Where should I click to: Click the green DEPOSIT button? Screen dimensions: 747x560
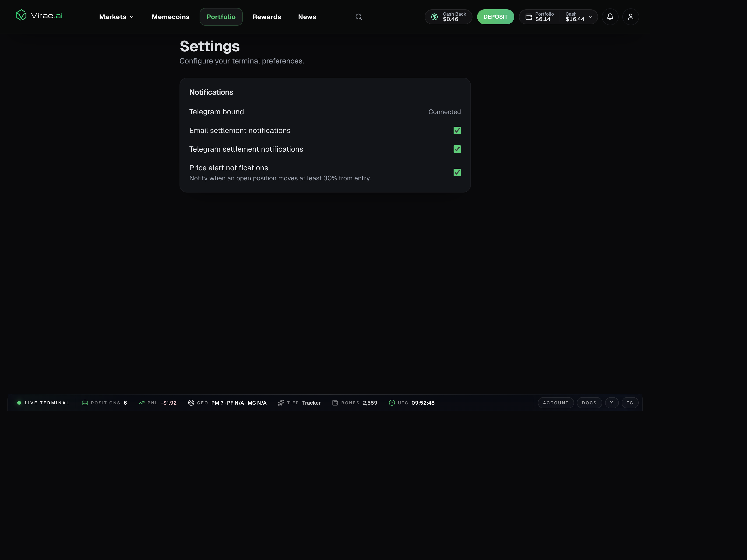[495, 17]
